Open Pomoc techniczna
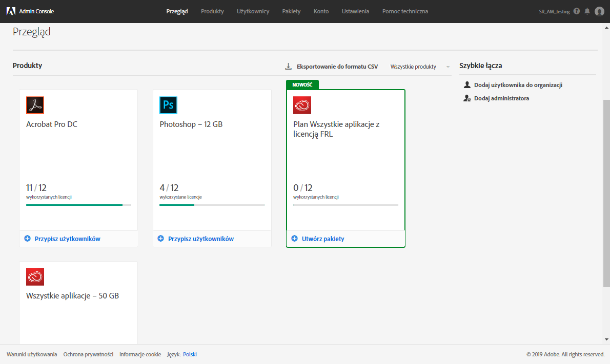This screenshot has height=364, width=610. coord(405,11)
